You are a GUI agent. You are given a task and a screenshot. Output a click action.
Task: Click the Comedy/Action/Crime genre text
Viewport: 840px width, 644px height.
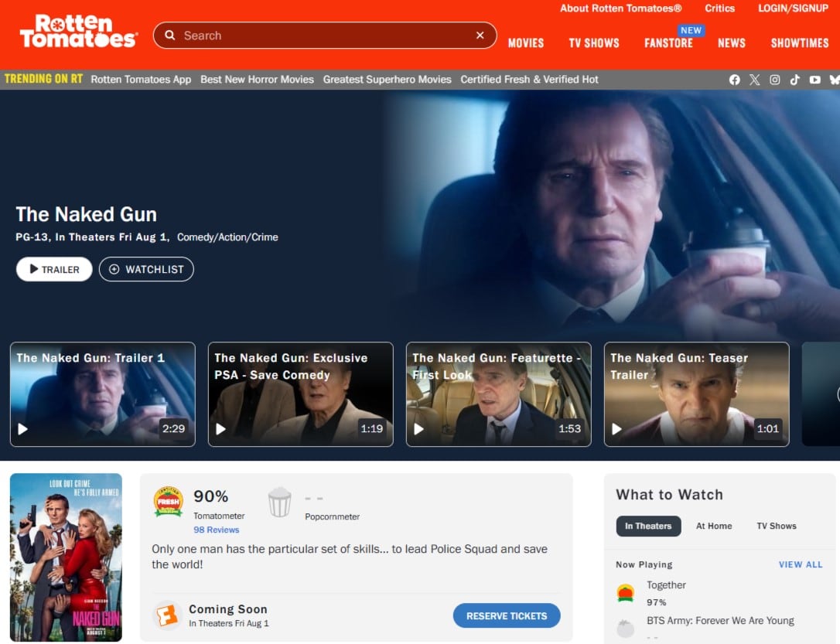pyautogui.click(x=227, y=237)
